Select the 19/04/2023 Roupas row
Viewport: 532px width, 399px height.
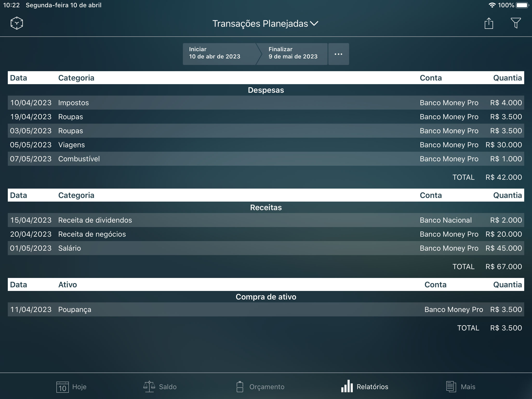[266, 117]
